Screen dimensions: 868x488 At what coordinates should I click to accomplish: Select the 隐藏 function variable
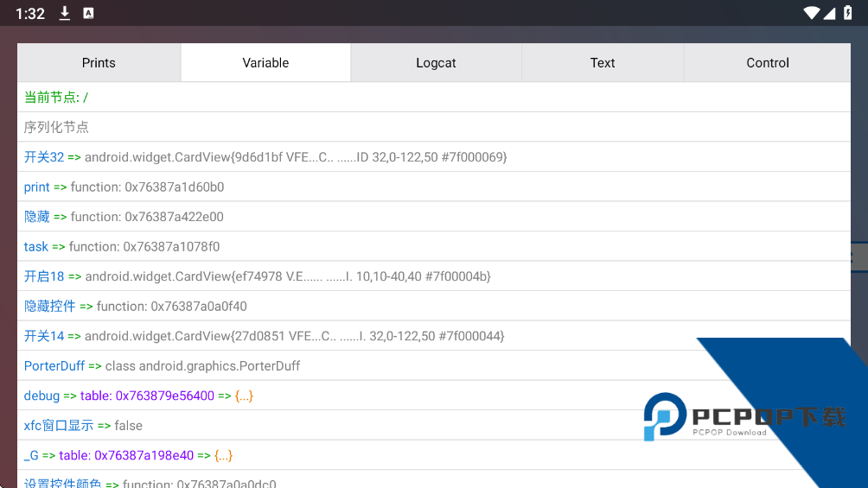coord(124,217)
